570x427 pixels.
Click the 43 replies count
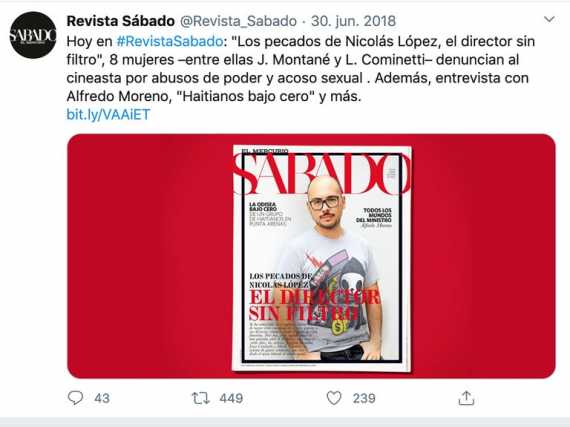102,398
